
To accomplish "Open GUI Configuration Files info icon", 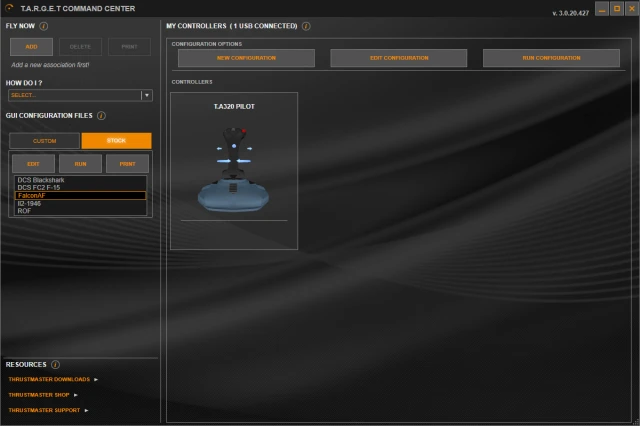I will pyautogui.click(x=101, y=116).
